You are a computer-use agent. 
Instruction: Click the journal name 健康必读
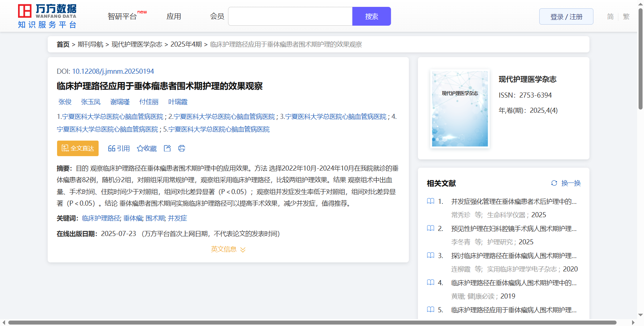coord(481,296)
